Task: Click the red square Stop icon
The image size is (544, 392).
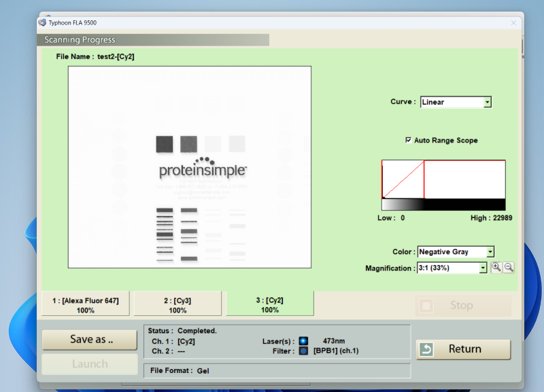Action: pos(426,306)
